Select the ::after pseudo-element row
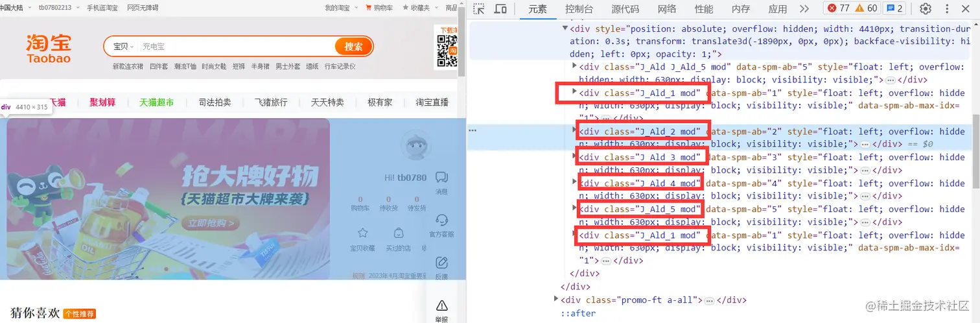 578,313
